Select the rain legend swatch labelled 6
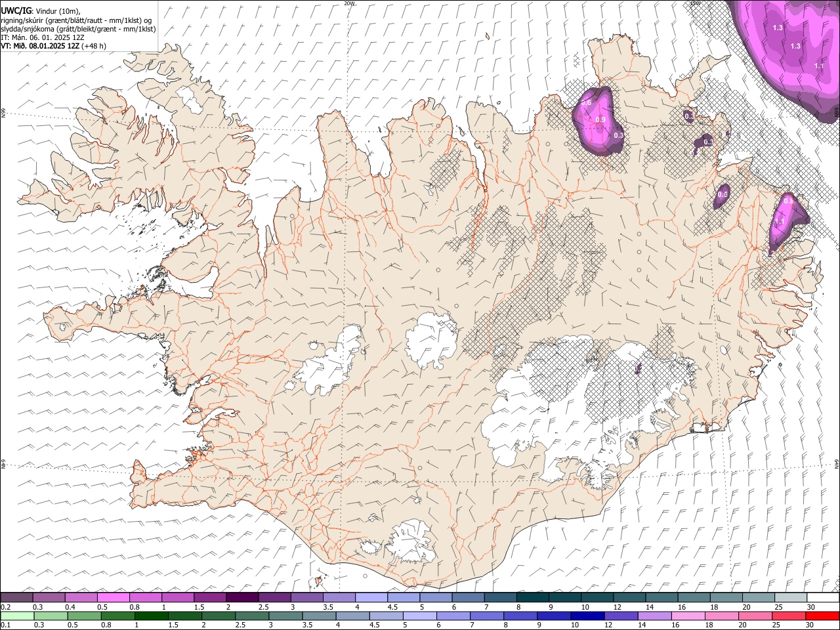 [453, 616]
